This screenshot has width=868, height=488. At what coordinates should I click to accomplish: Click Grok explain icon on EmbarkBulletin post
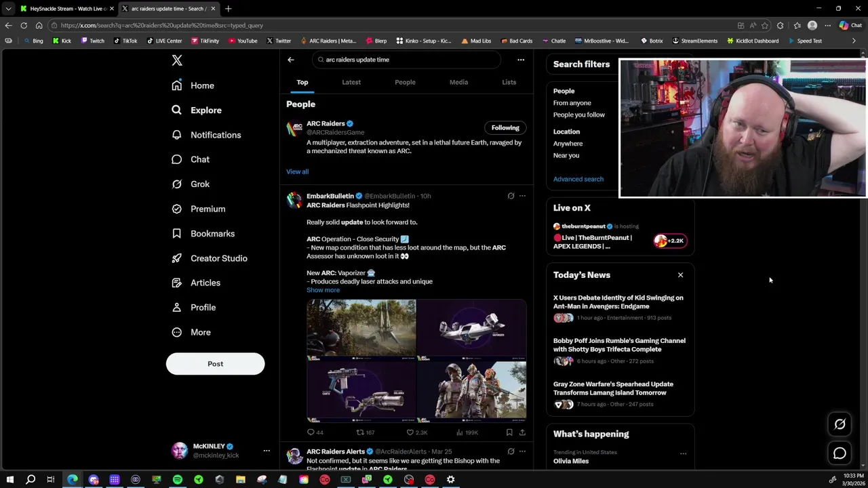point(511,196)
